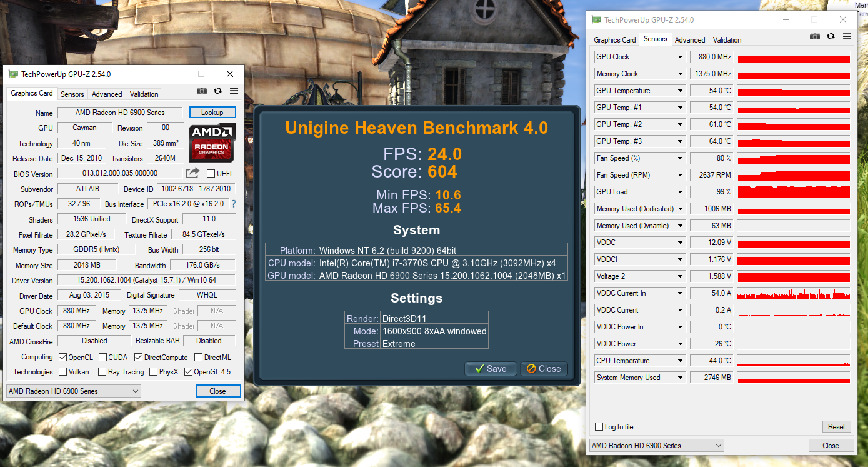Viewport: 868px width, 467px height.
Task: Click the Bus Interface question mark icon
Action: [234, 204]
